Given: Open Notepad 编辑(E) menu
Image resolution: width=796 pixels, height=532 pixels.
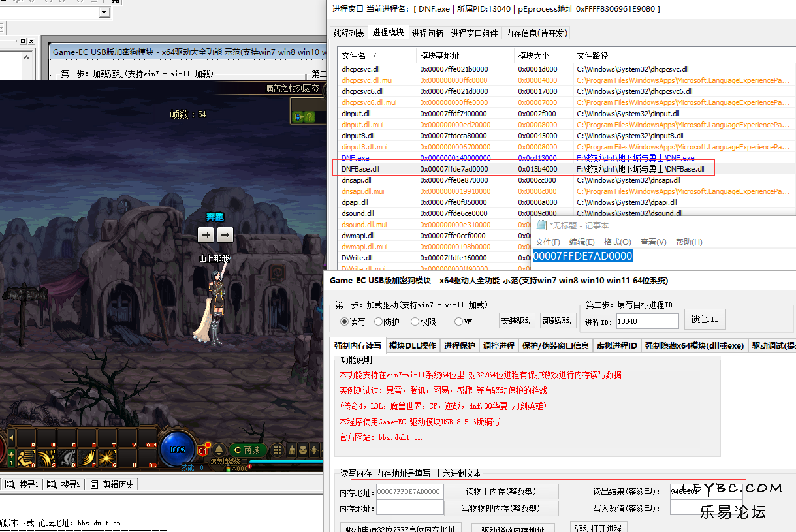Looking at the screenshot, I should tap(582, 242).
